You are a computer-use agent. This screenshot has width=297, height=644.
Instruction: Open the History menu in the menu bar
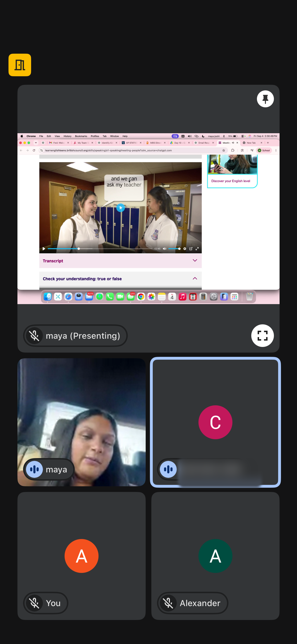pyautogui.click(x=67, y=136)
